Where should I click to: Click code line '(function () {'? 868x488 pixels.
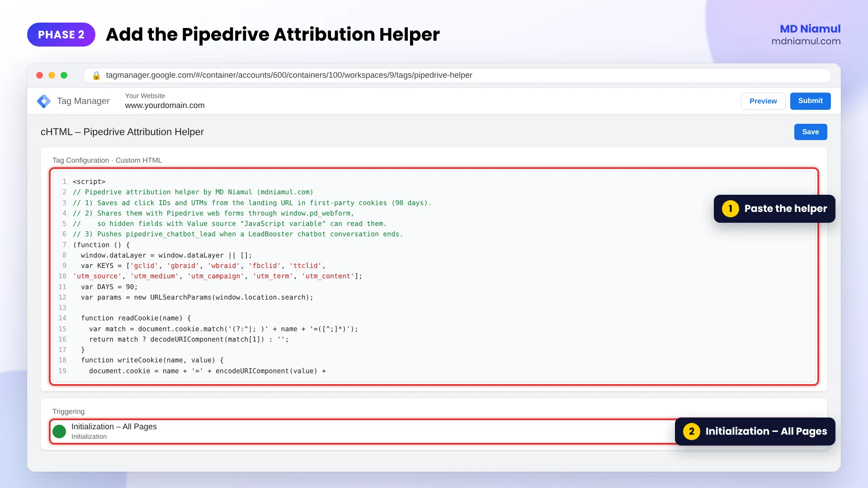101,245
